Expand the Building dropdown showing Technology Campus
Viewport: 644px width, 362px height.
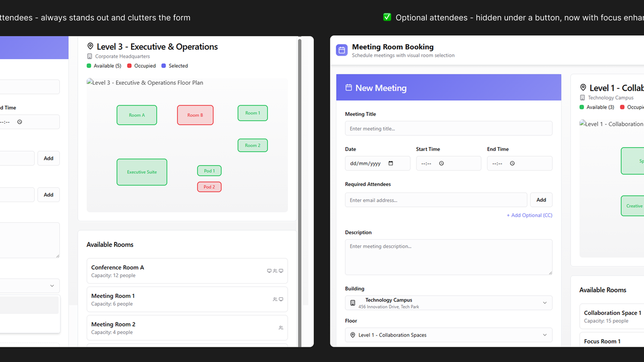[449, 303]
